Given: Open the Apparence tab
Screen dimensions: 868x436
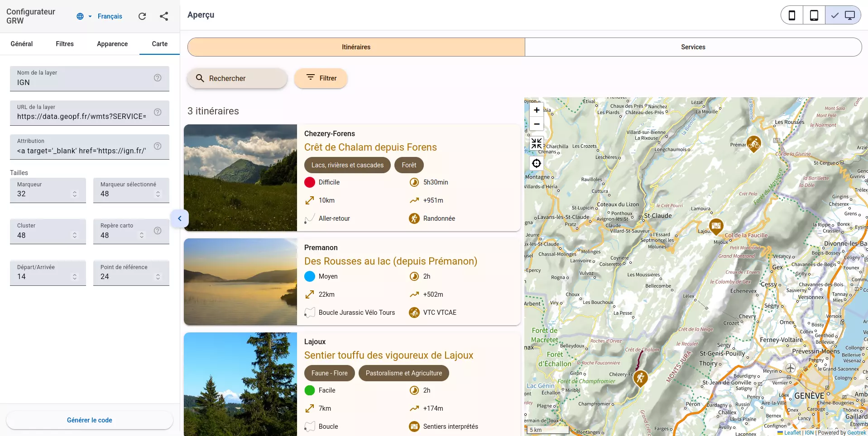Looking at the screenshot, I should click(111, 43).
